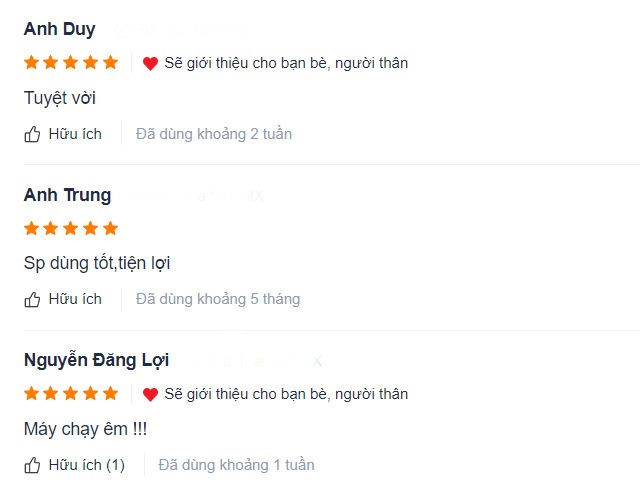Click thumbs-up icon on Anh Duy's review

32,134
